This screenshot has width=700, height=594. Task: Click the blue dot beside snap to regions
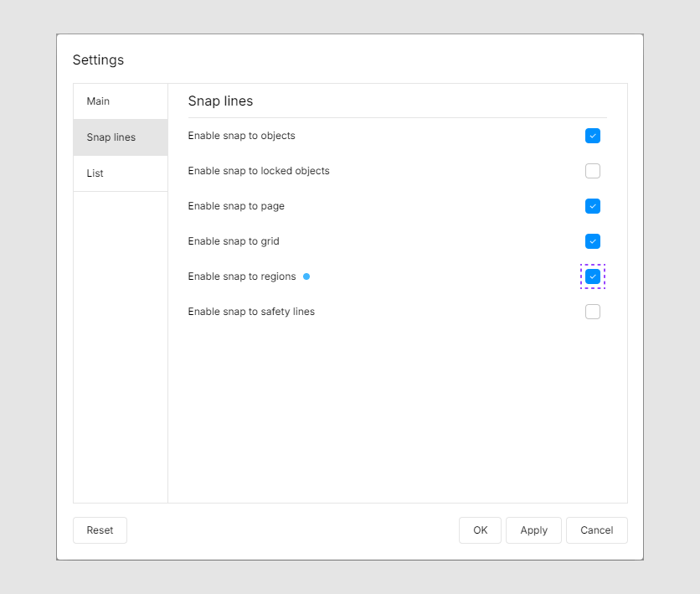pos(306,276)
